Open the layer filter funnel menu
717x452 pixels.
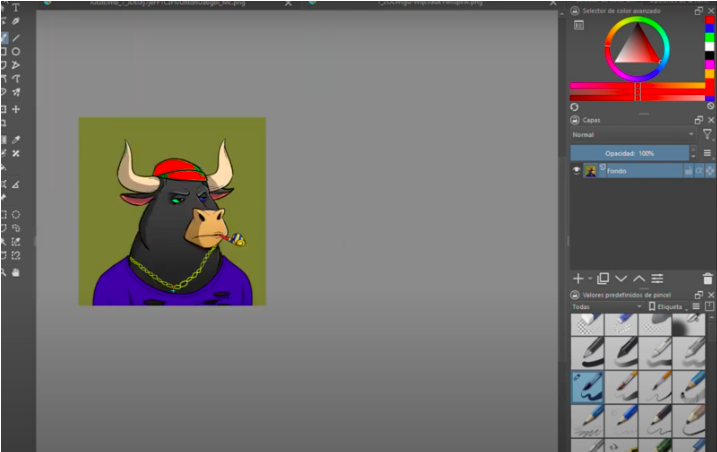707,134
